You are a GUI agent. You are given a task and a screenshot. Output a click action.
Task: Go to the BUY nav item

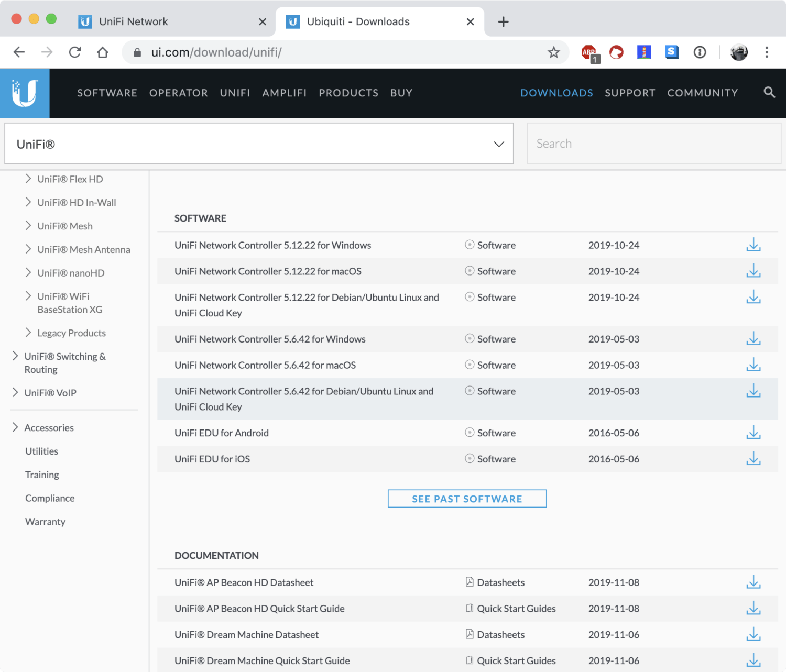pos(401,93)
